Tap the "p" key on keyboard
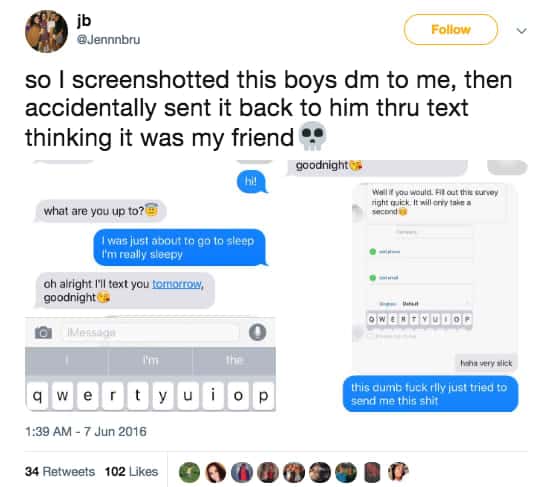 click(x=263, y=397)
